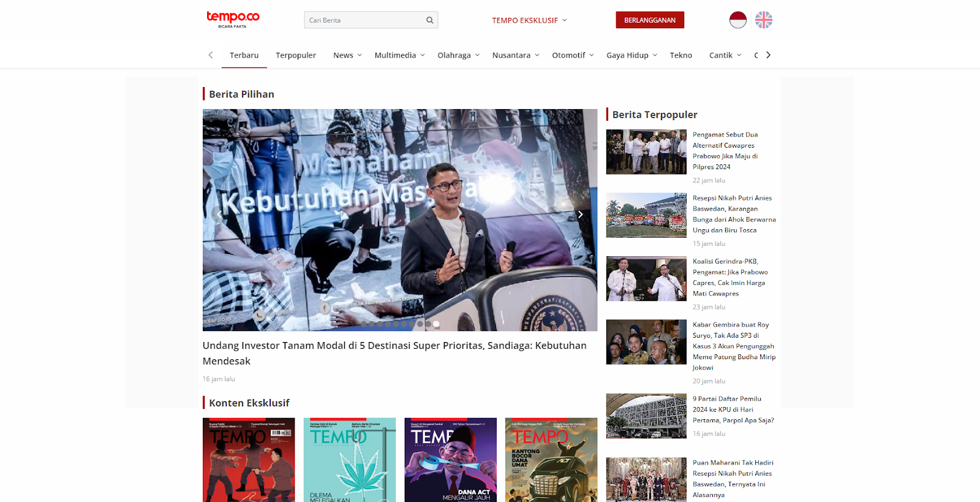Viewport: 980px width, 502px height.
Task: Expand the Gaya Hidup menu
Action: click(631, 55)
